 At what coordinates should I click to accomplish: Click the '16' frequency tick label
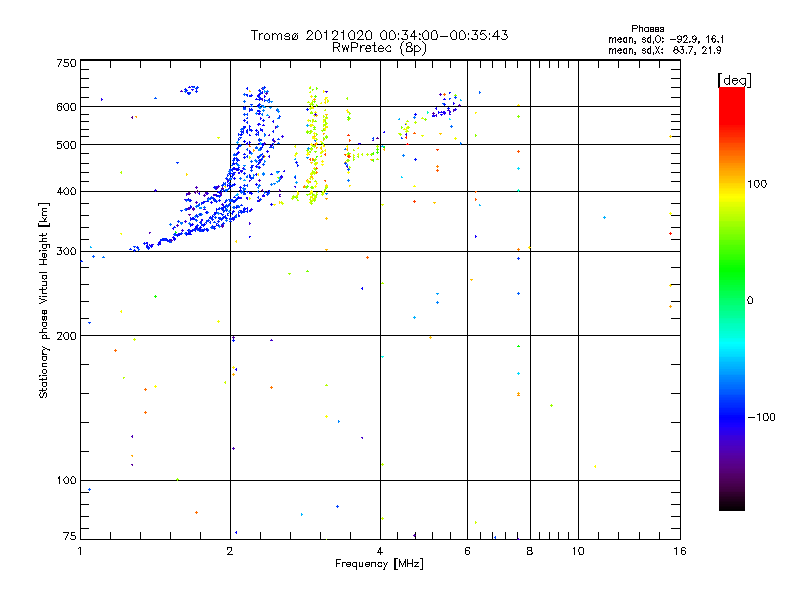pyautogui.click(x=680, y=551)
